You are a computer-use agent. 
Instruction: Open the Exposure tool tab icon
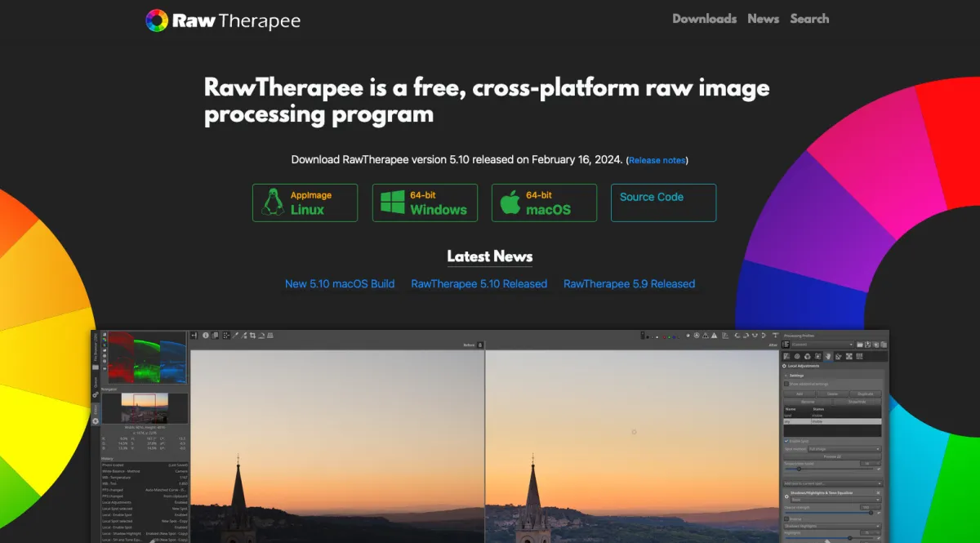tap(786, 357)
